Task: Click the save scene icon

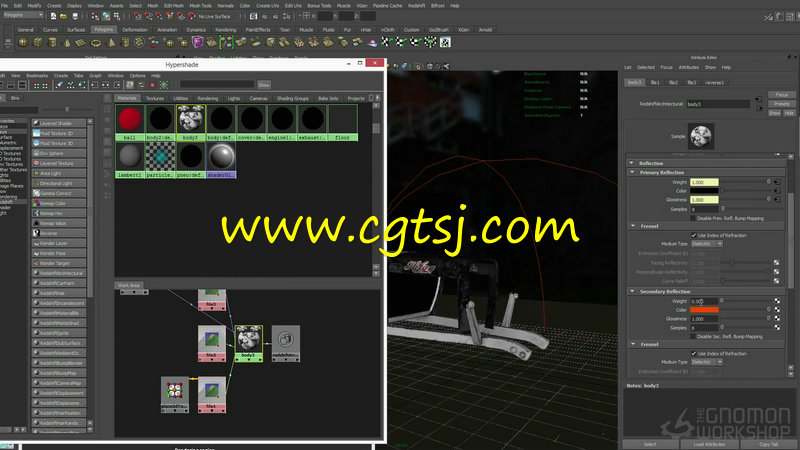Action: [x=75, y=16]
